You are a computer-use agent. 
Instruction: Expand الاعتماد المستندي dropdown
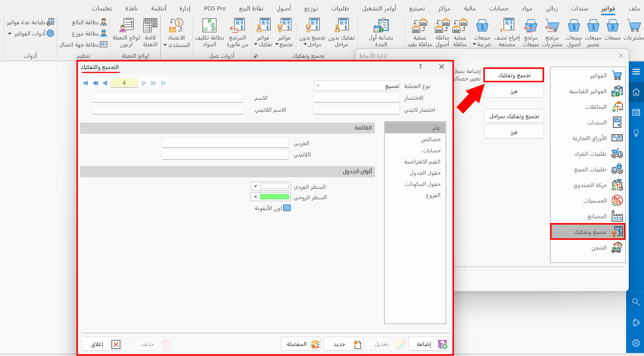165,45
